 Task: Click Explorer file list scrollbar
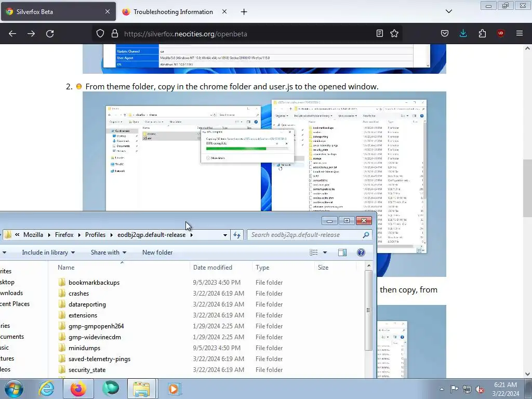[x=369, y=310]
